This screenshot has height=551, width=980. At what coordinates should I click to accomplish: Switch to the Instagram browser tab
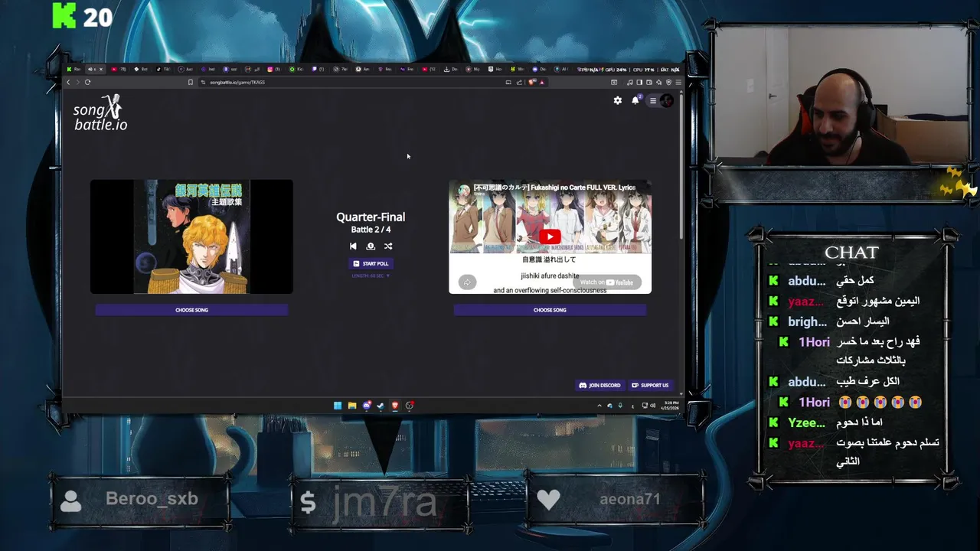point(274,70)
